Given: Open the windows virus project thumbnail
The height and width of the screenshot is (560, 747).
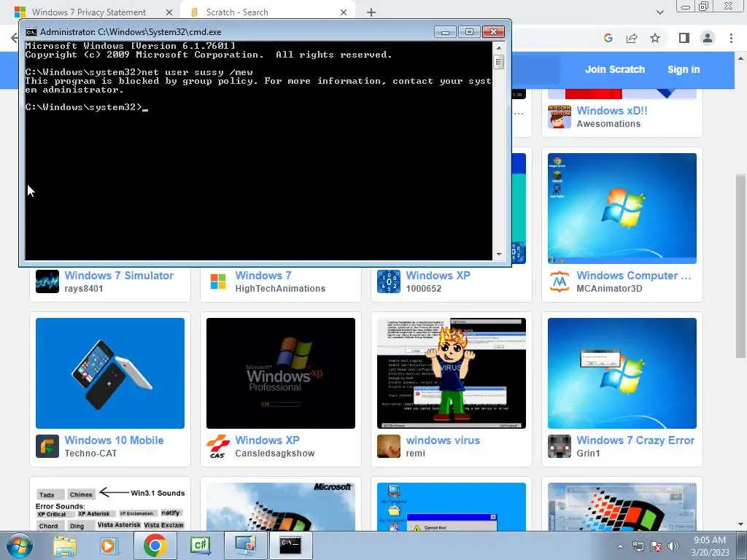Looking at the screenshot, I should [452, 373].
